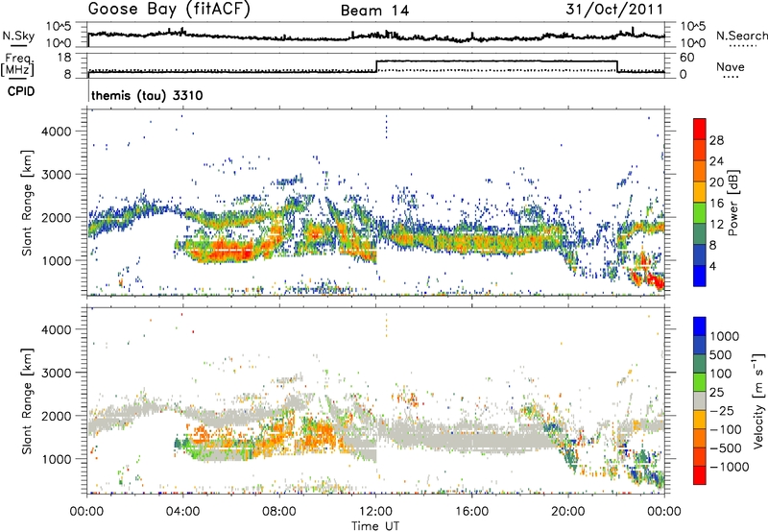Click the '12:00' time axis label
The width and height of the screenshot is (768, 532).
click(x=375, y=512)
